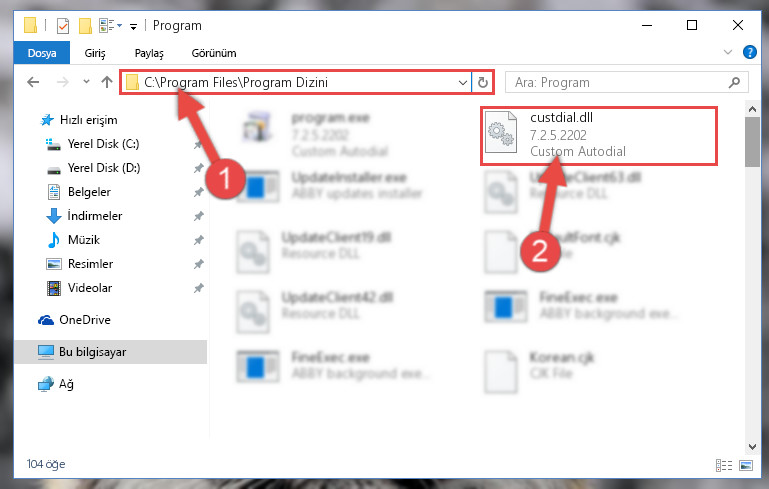Toggle pin next to Müzik

click(x=198, y=240)
